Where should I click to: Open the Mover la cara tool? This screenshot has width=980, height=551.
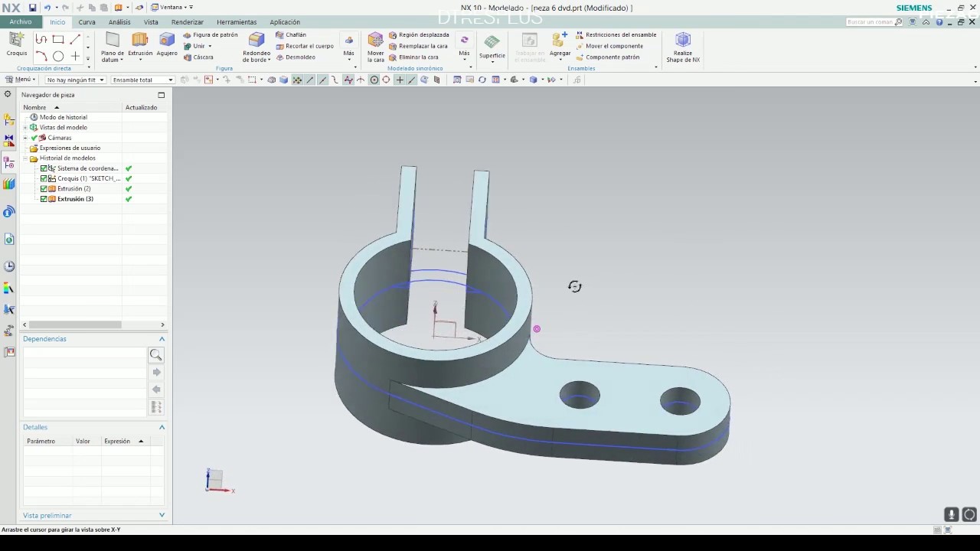[x=375, y=47]
